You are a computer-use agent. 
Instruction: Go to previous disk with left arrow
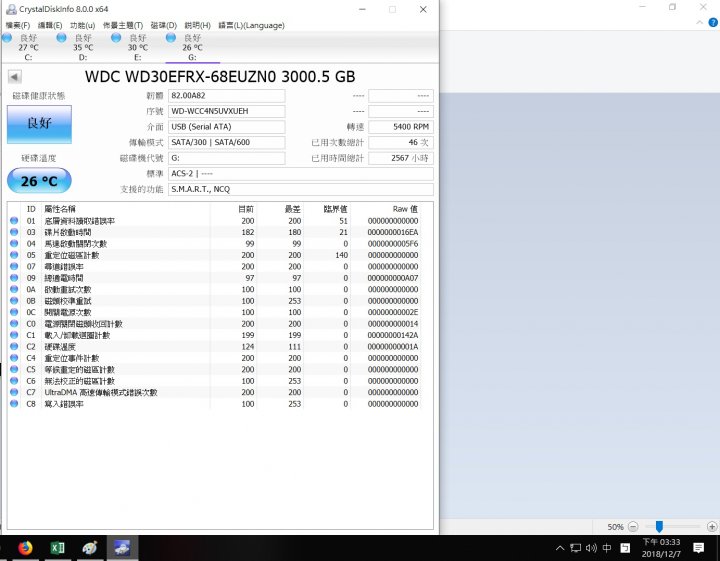point(15,77)
